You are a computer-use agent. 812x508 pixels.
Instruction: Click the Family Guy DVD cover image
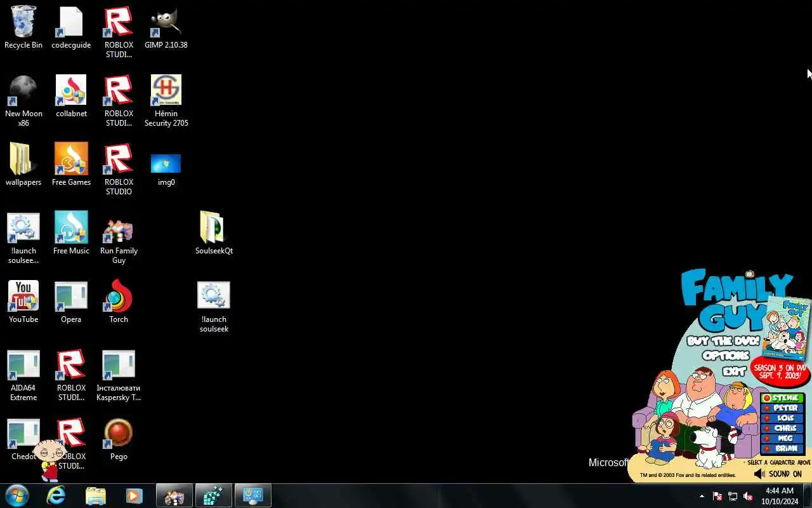pos(787,328)
